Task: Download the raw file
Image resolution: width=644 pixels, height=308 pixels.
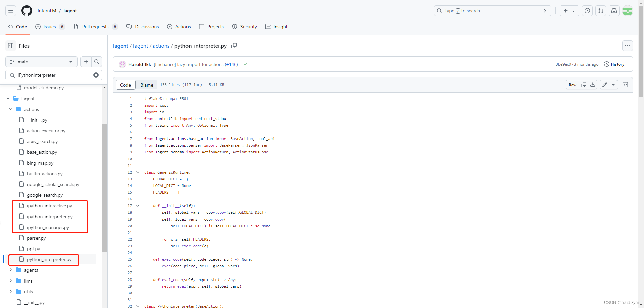Action: tap(593, 85)
